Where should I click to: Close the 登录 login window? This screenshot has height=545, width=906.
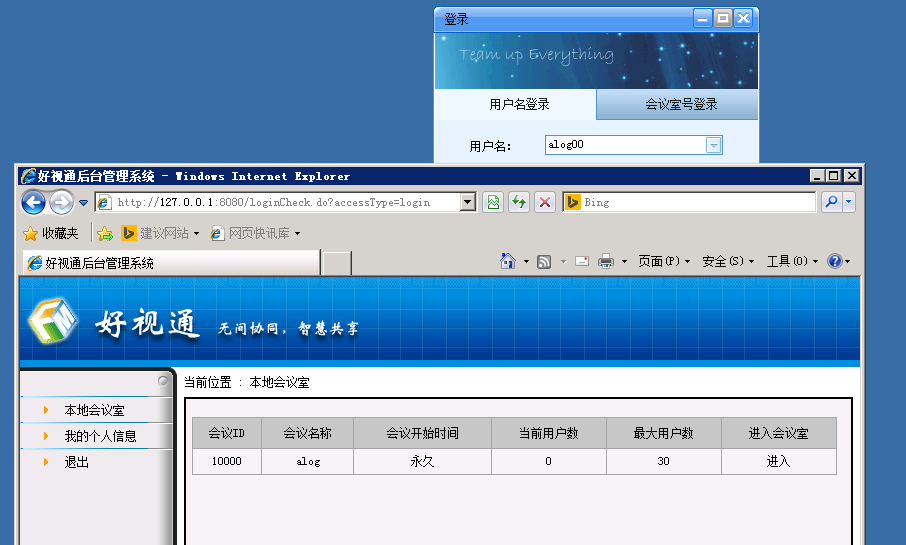(744, 18)
